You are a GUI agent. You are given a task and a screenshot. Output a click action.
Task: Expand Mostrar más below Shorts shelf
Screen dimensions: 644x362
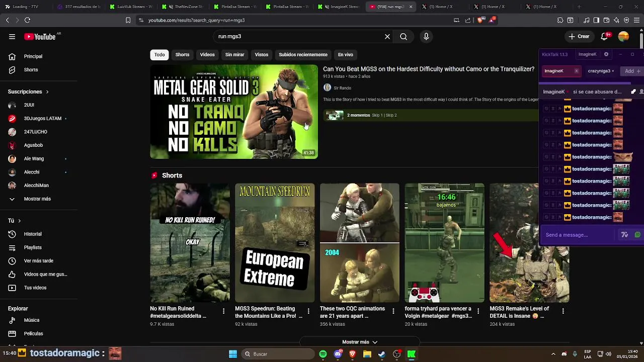[360, 342]
